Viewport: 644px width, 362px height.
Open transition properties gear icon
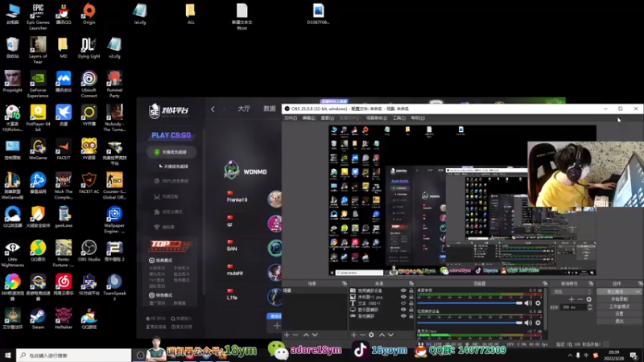(589, 299)
